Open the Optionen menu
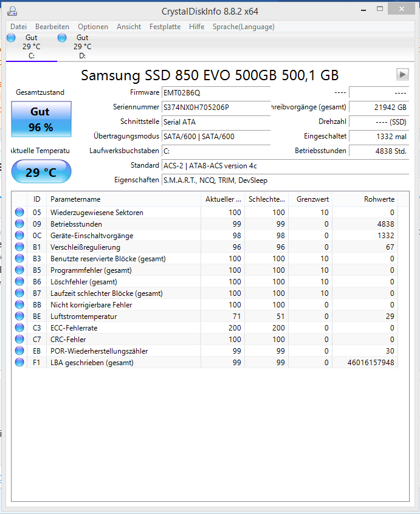Screen dimensions: 420x514 point(93,27)
